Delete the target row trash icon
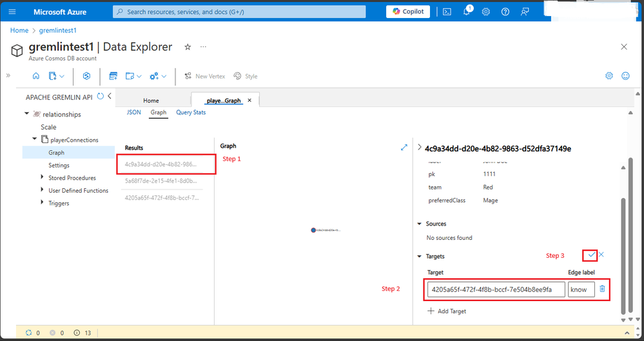Screen dimensions: 644x341 click(x=602, y=289)
